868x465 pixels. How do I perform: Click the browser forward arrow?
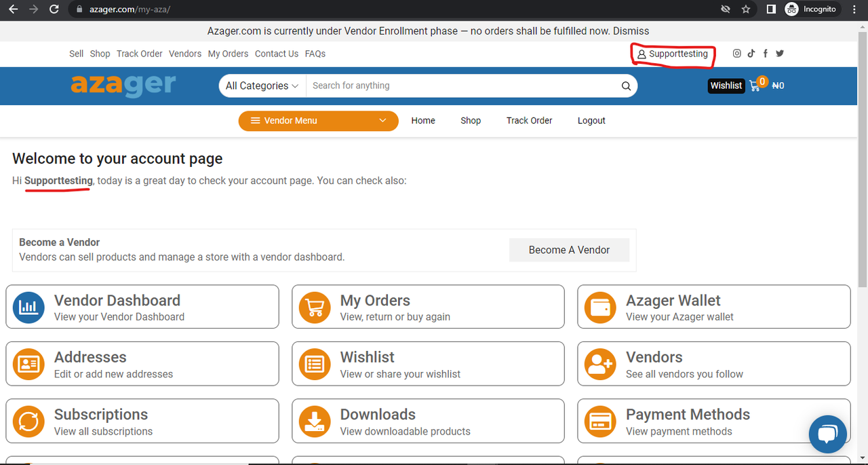(x=33, y=10)
